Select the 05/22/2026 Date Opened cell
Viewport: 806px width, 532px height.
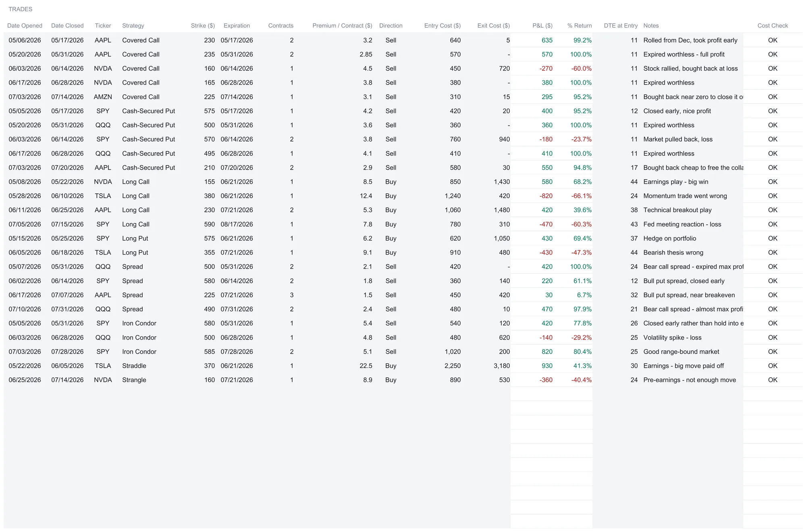(25, 366)
